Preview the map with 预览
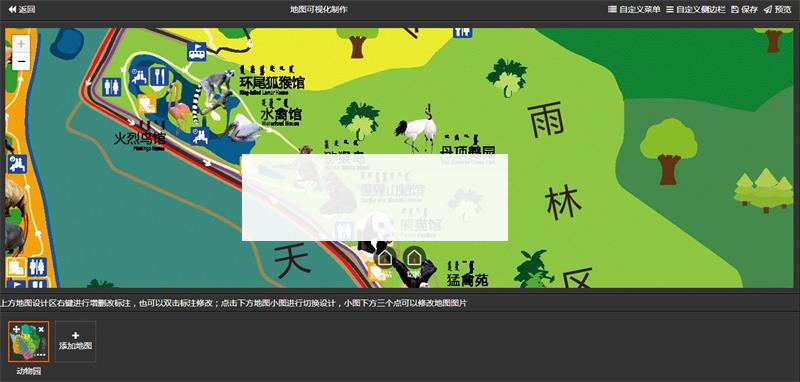 (778, 9)
